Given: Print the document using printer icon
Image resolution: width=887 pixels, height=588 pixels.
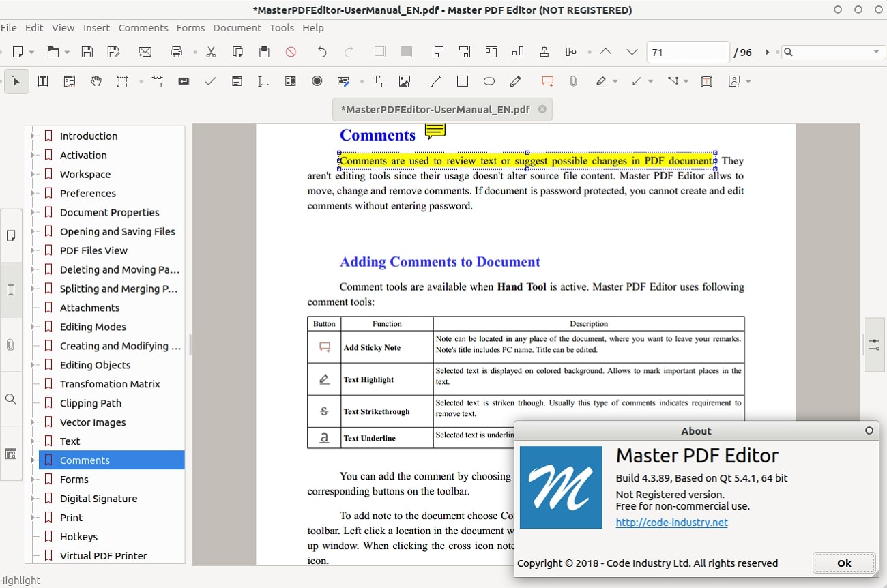Looking at the screenshot, I should [x=177, y=52].
